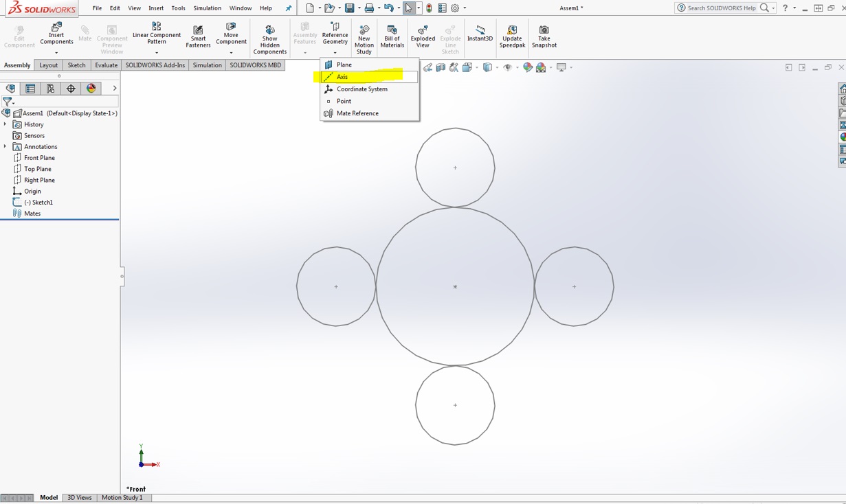Open the DisplayManager tab with color ball
Viewport: 846px width, 504px height.
(x=91, y=89)
